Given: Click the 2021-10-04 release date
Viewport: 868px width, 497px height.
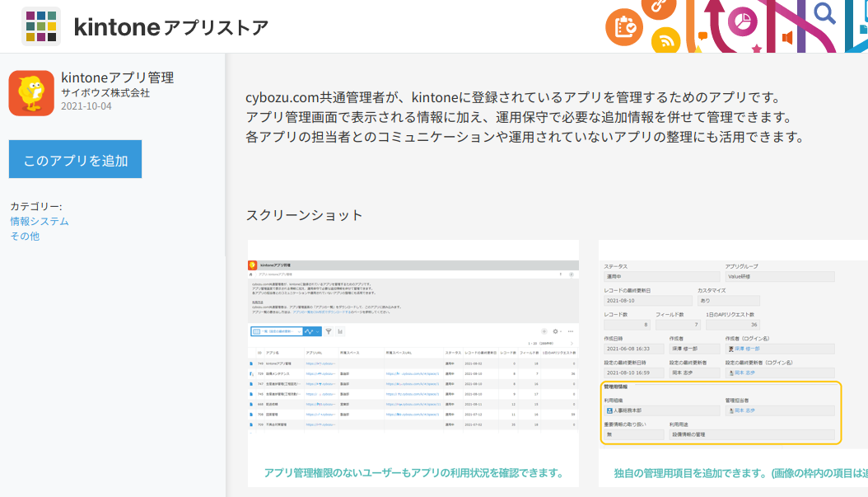Looking at the screenshot, I should click(86, 105).
